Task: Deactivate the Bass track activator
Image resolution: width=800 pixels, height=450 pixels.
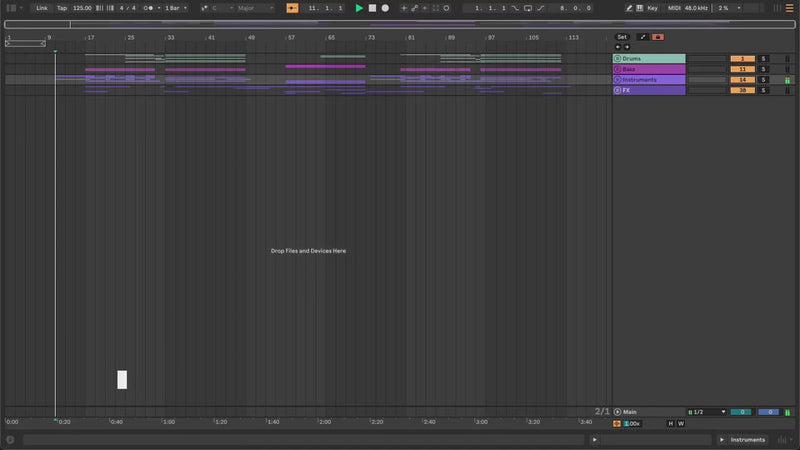Action: click(x=741, y=69)
